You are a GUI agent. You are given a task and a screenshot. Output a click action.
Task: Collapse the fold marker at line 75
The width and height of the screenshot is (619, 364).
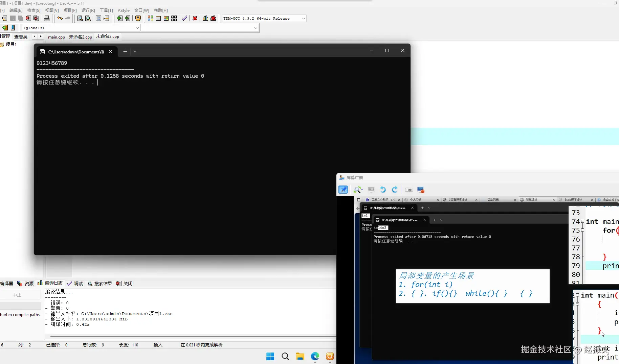click(582, 230)
